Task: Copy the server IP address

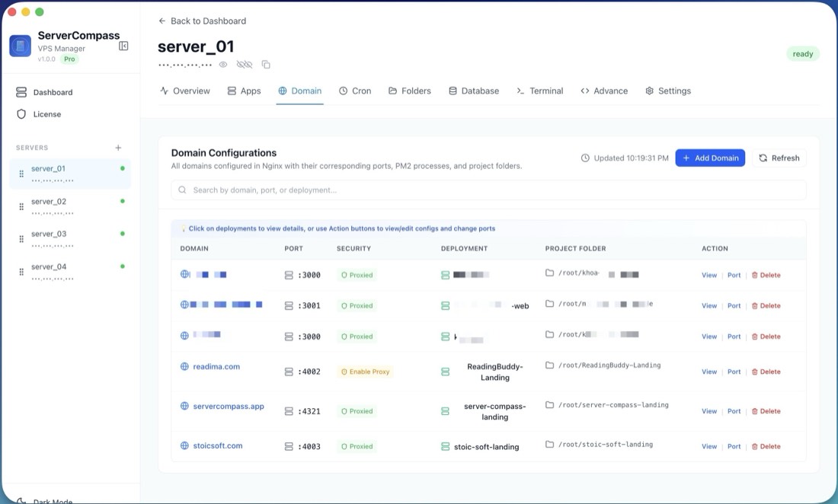Action: [x=266, y=65]
